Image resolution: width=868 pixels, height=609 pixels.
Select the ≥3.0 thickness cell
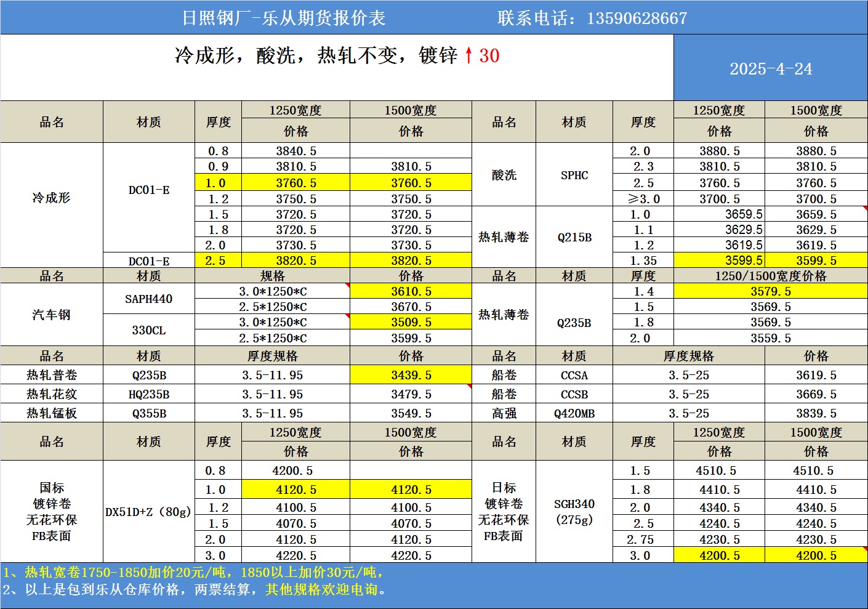(x=643, y=198)
